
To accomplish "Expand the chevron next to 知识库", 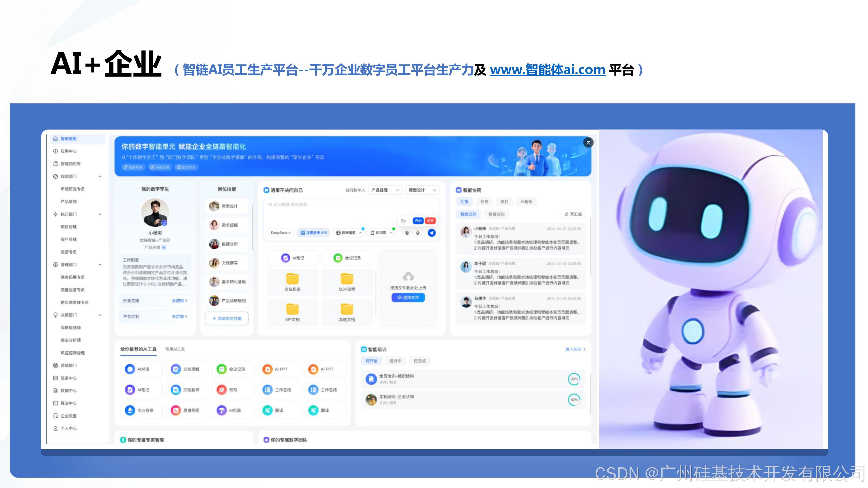I will (x=391, y=233).
